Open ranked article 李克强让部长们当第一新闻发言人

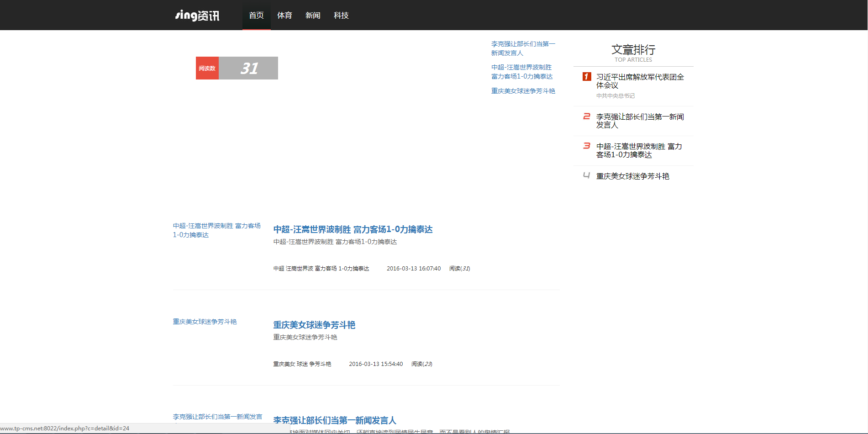coord(640,121)
